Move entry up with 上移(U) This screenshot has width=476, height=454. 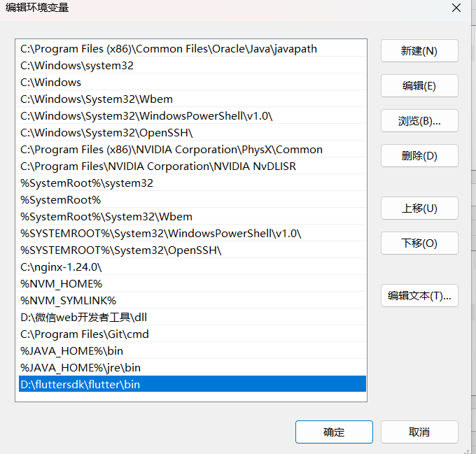pyautogui.click(x=419, y=208)
